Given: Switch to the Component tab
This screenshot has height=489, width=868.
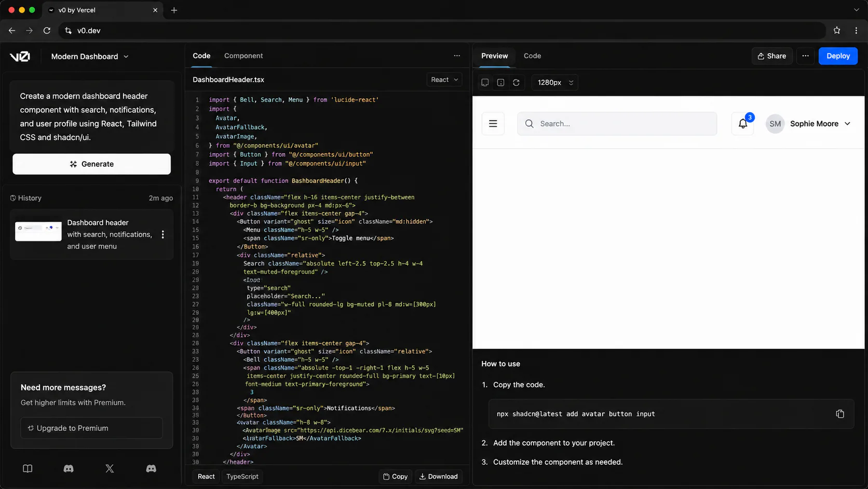Looking at the screenshot, I should tap(243, 56).
